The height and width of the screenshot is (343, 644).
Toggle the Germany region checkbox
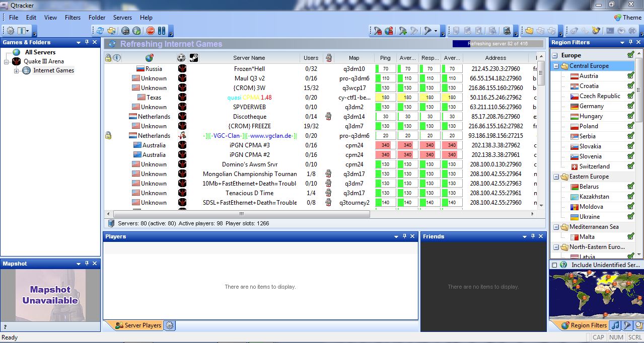(630, 106)
